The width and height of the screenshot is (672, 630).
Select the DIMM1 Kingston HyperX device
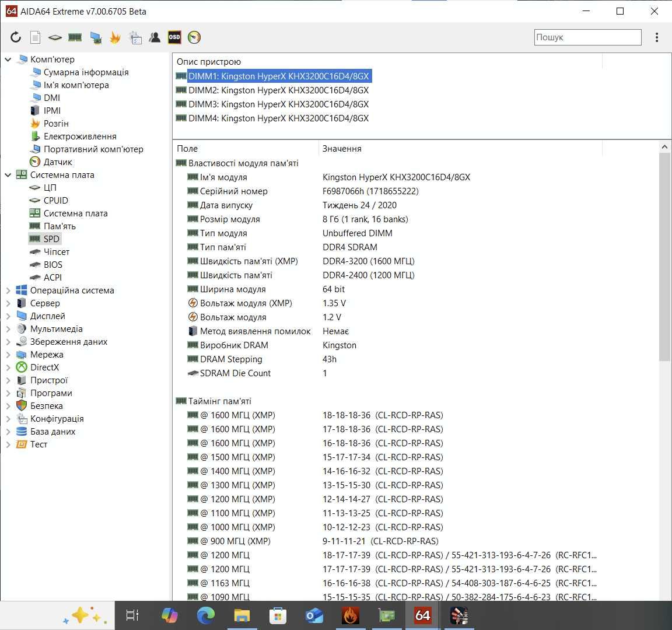tap(279, 76)
